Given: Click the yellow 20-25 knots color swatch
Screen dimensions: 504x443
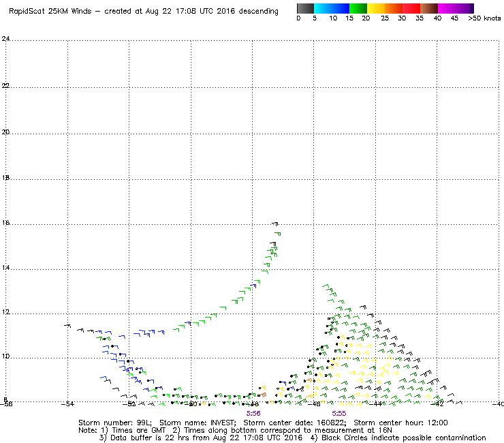Looking at the screenshot, I should (376, 8).
